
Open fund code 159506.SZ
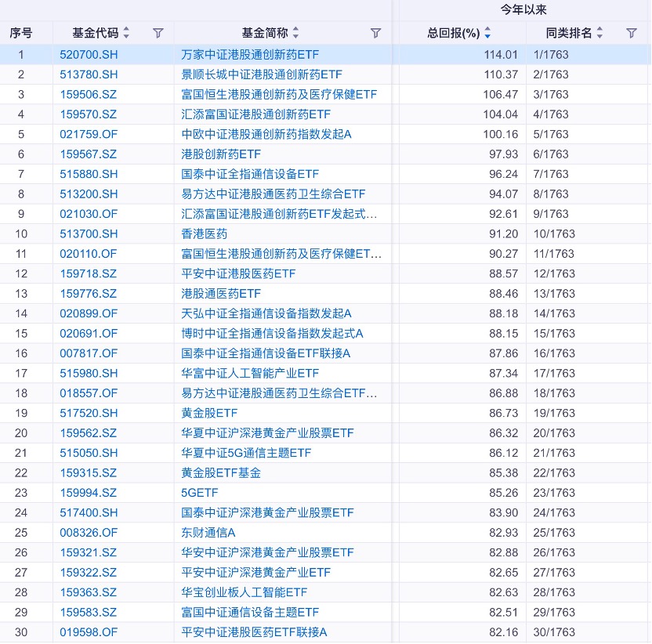click(88, 94)
